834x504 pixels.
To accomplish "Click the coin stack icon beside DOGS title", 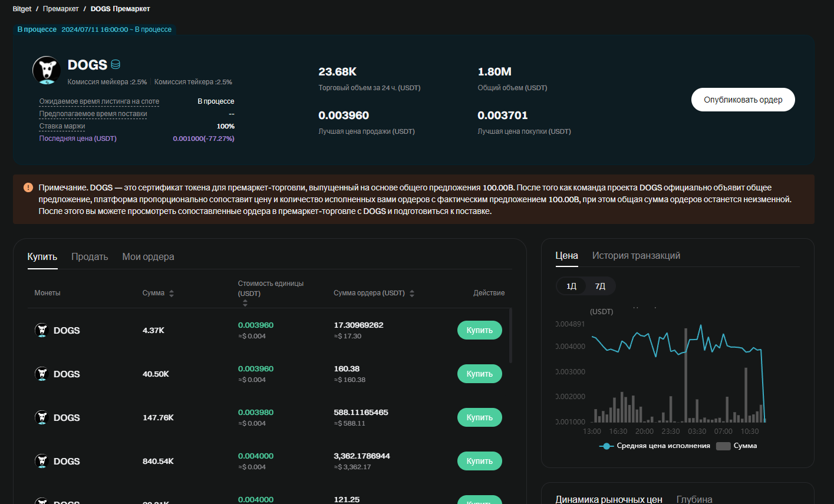I will 116,65.
